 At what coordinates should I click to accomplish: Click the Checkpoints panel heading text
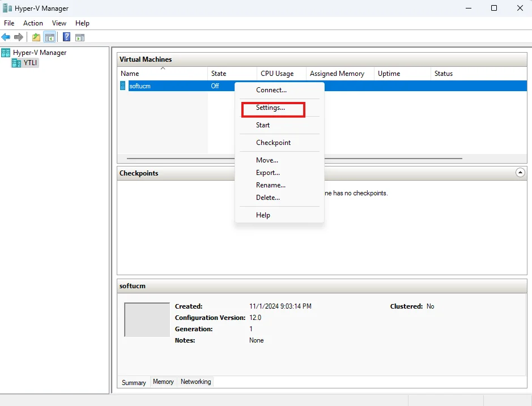pos(139,173)
